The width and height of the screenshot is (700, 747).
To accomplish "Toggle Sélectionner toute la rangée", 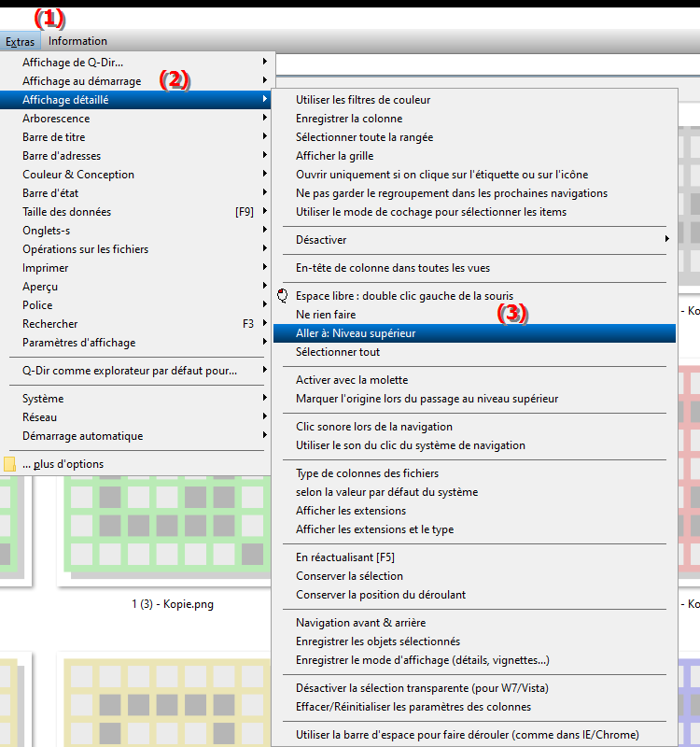I will click(364, 137).
